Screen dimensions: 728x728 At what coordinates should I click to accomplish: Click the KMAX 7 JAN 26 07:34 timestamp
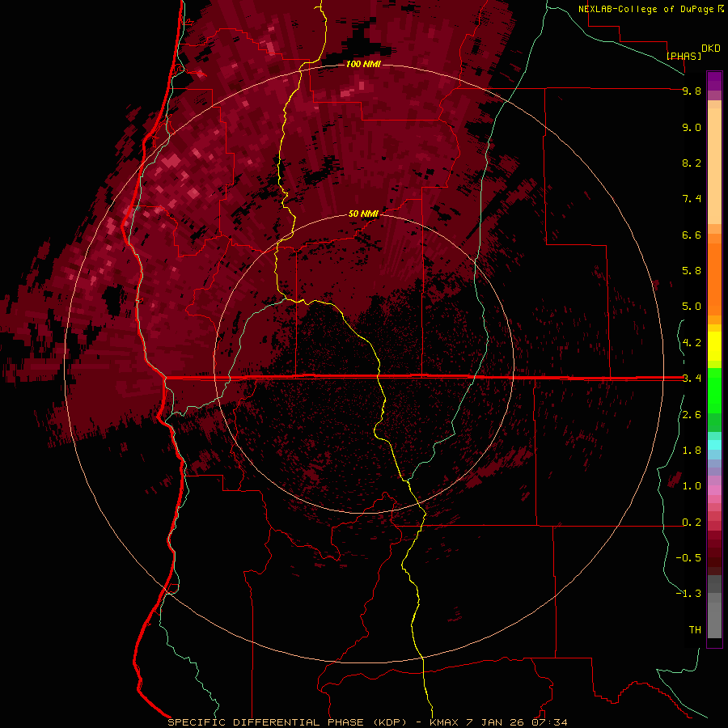[498, 722]
